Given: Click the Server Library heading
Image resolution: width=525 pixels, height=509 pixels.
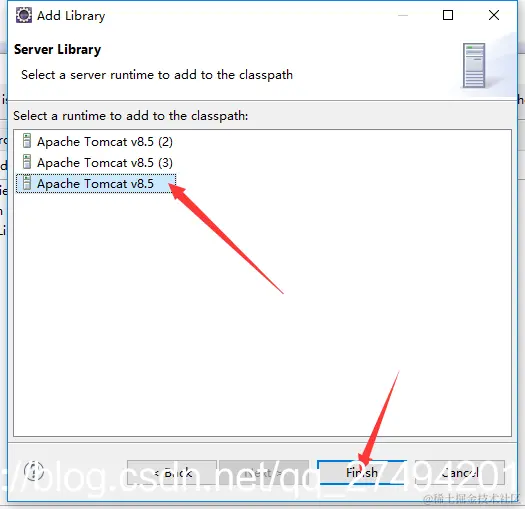Looking at the screenshot, I should tap(57, 50).
